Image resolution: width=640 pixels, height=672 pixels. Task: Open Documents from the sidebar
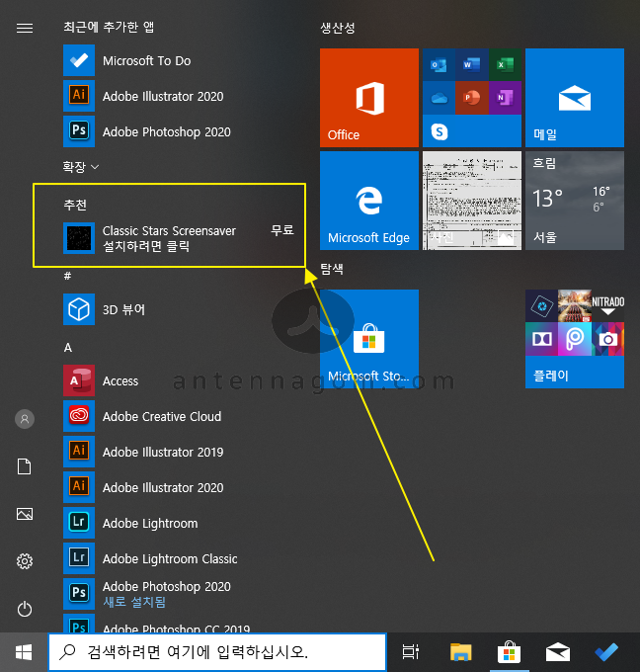tap(25, 466)
